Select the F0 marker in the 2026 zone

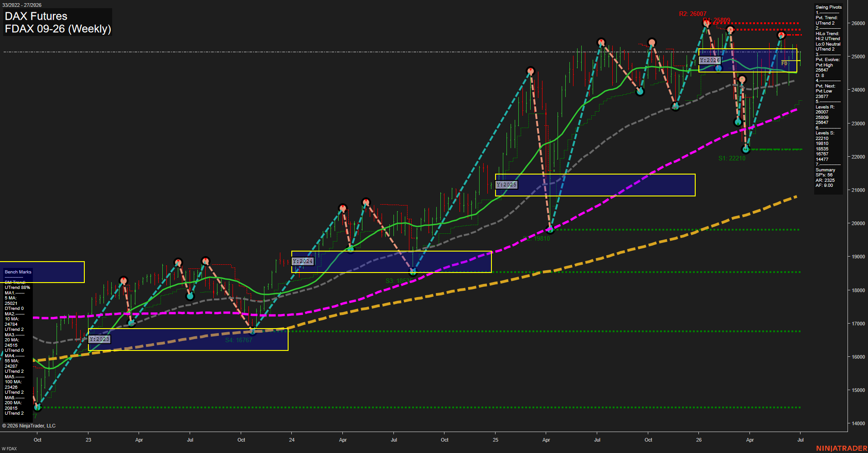785,63
